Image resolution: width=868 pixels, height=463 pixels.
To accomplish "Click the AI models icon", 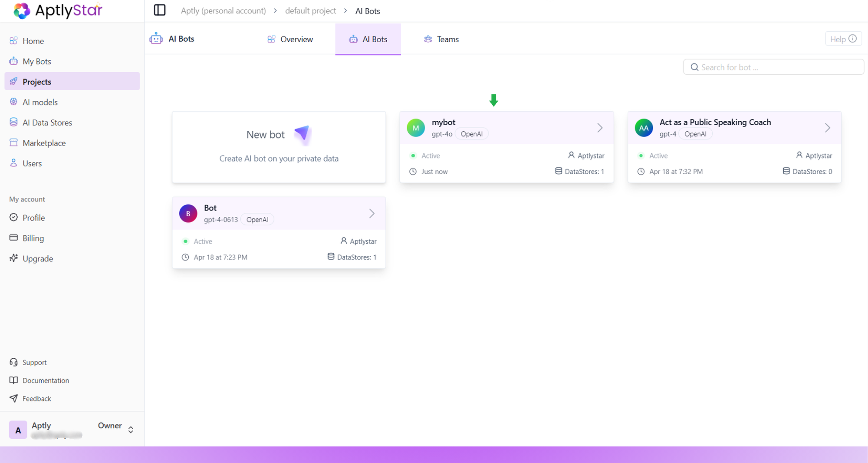I will (x=13, y=102).
